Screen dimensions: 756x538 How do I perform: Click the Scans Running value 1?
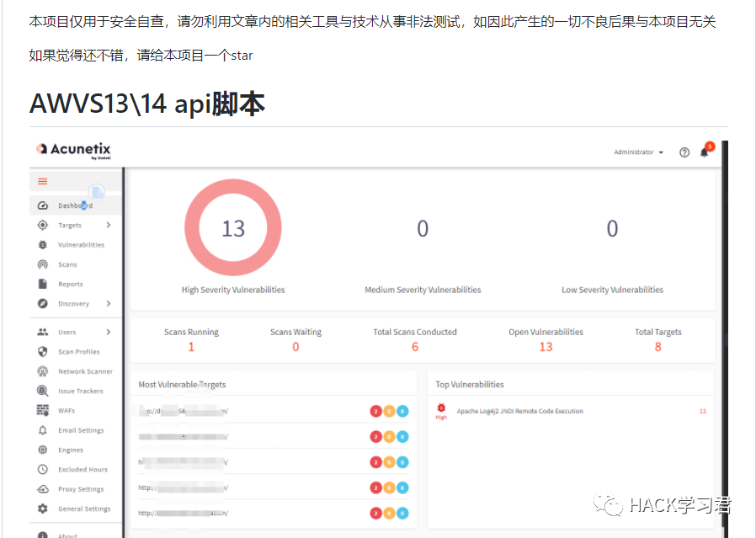pyautogui.click(x=191, y=347)
